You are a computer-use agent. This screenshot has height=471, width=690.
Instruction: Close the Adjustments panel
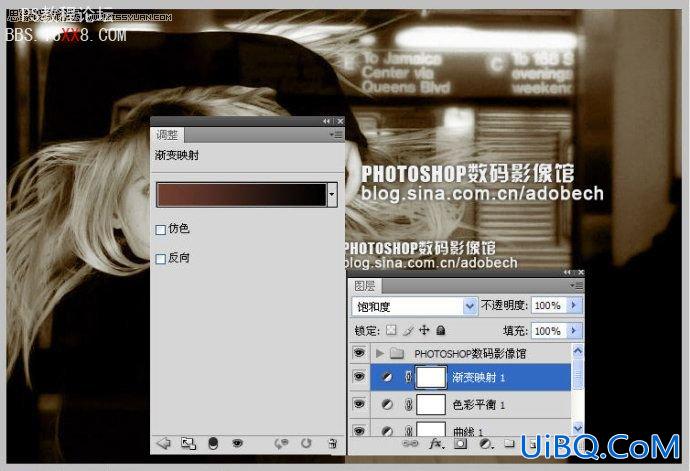[x=340, y=121]
